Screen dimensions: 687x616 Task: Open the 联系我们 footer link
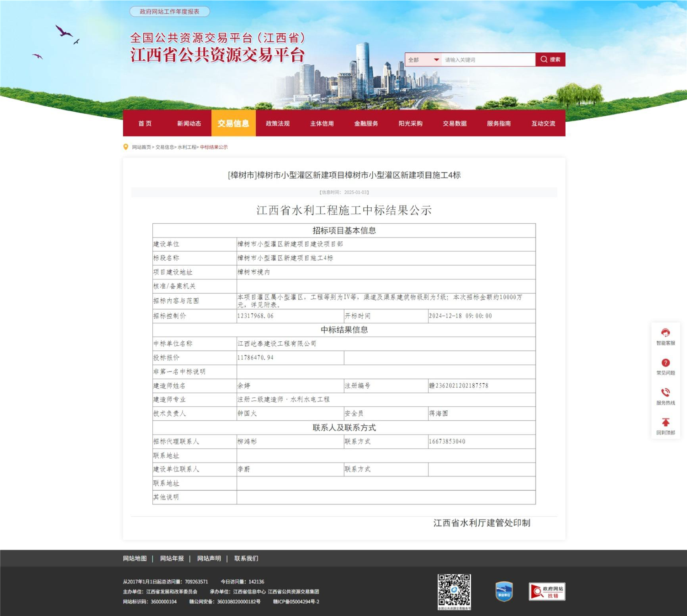(246, 559)
